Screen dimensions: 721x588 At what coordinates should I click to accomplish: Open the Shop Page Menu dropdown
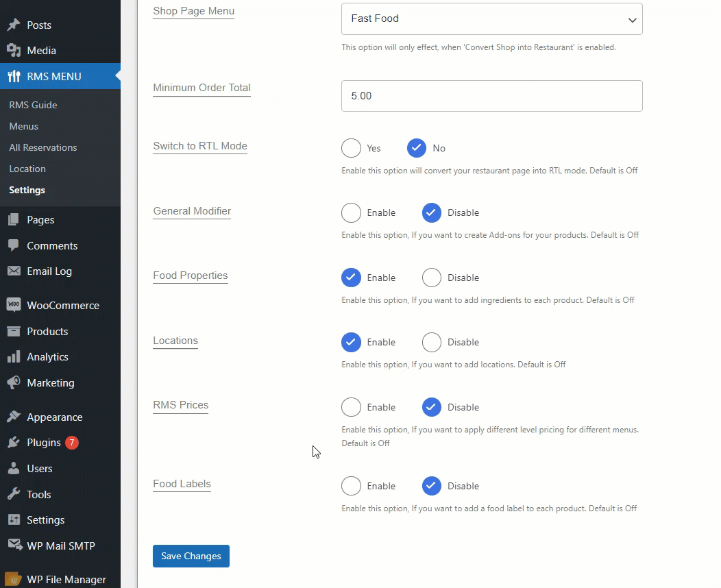click(x=492, y=19)
